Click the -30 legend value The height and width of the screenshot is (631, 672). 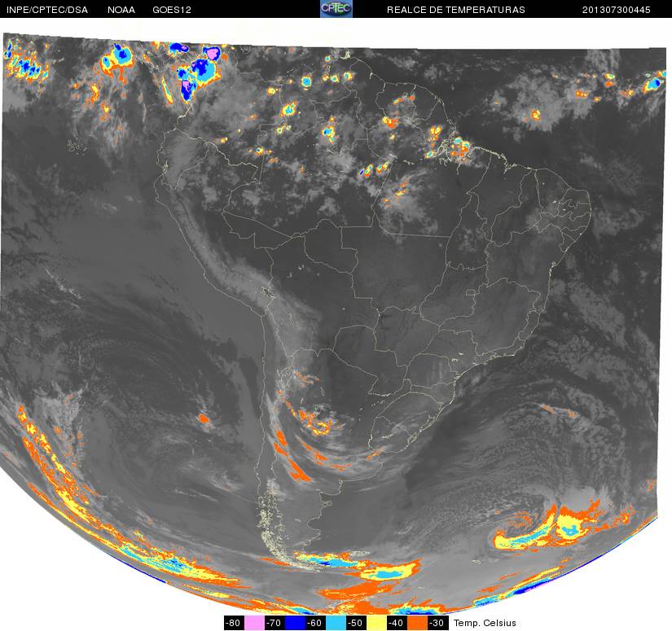(x=438, y=623)
